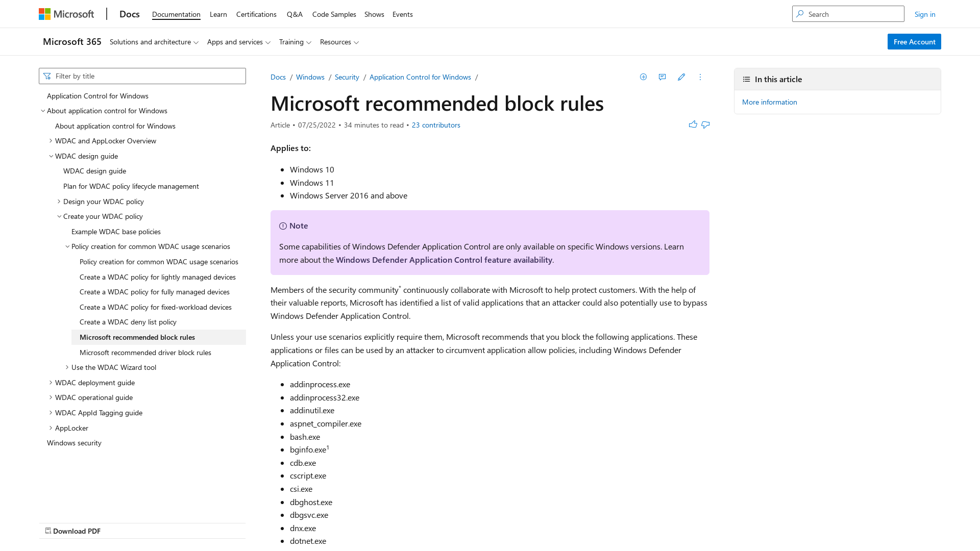Open Create a WDAC deny list policy

[x=128, y=322]
